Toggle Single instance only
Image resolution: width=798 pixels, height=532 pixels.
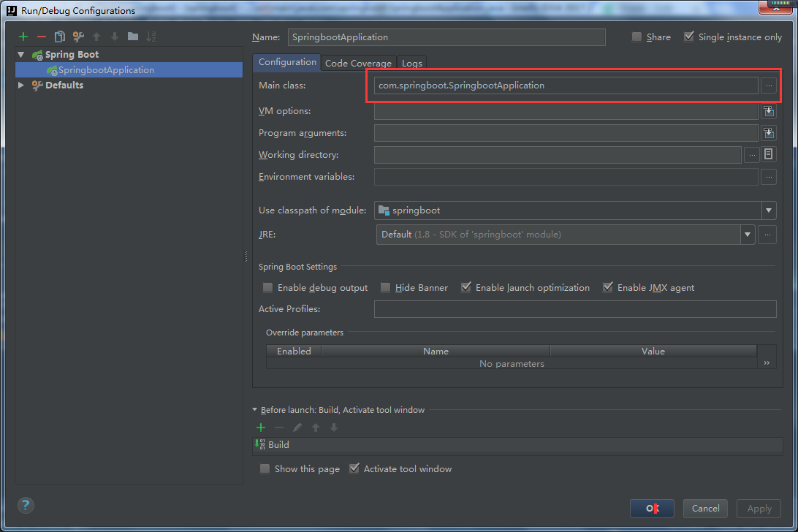pos(688,37)
